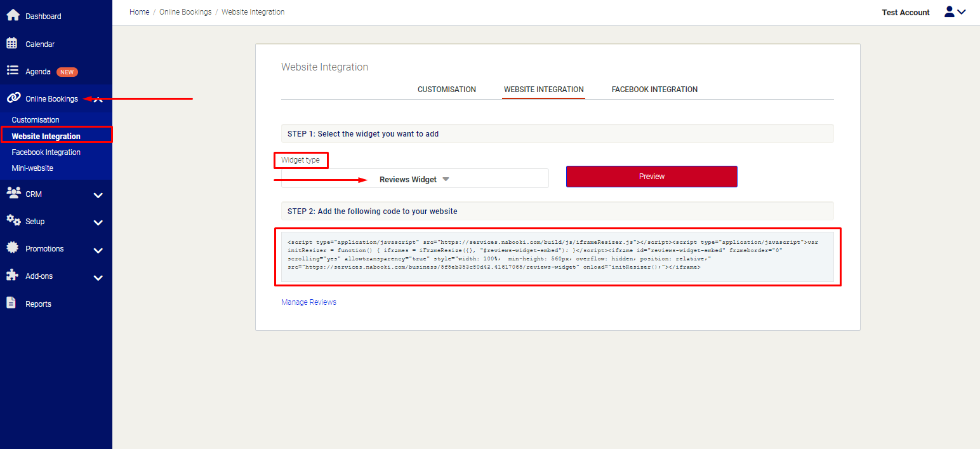This screenshot has width=980, height=449.
Task: Click the Dashboard home icon
Action: pos(13,15)
